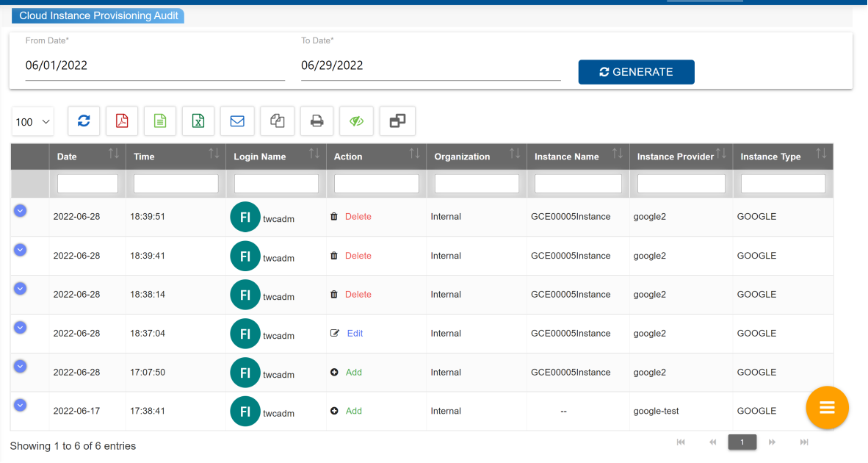The height and width of the screenshot is (463, 868).
Task: Click the refresh table icon in toolbar
Action: tap(84, 121)
